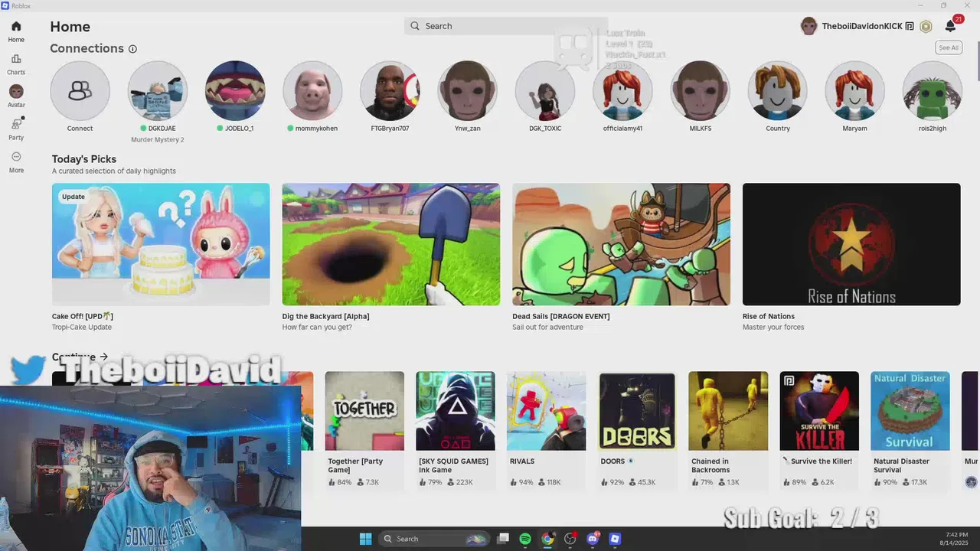980x551 pixels.
Task: Click the 'Dig the Backyard [Alpha]' title
Action: (x=325, y=316)
